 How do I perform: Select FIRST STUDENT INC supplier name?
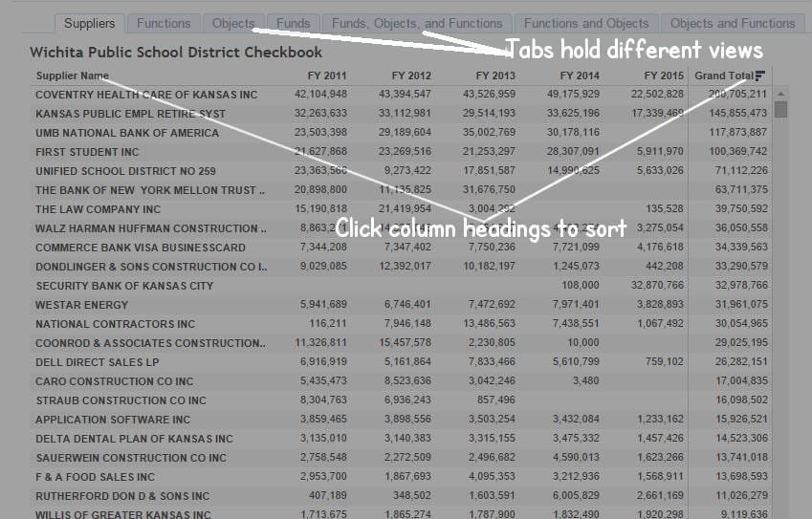tap(87, 152)
